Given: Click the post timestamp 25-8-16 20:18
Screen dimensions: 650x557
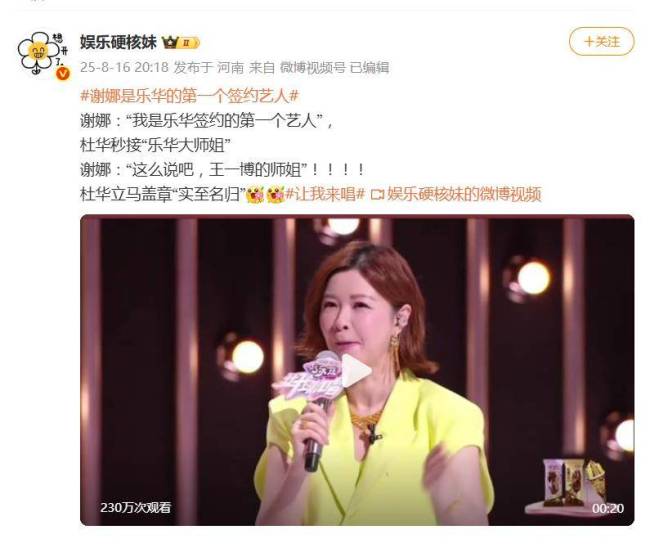Looking at the screenshot, I should click(x=124, y=68).
